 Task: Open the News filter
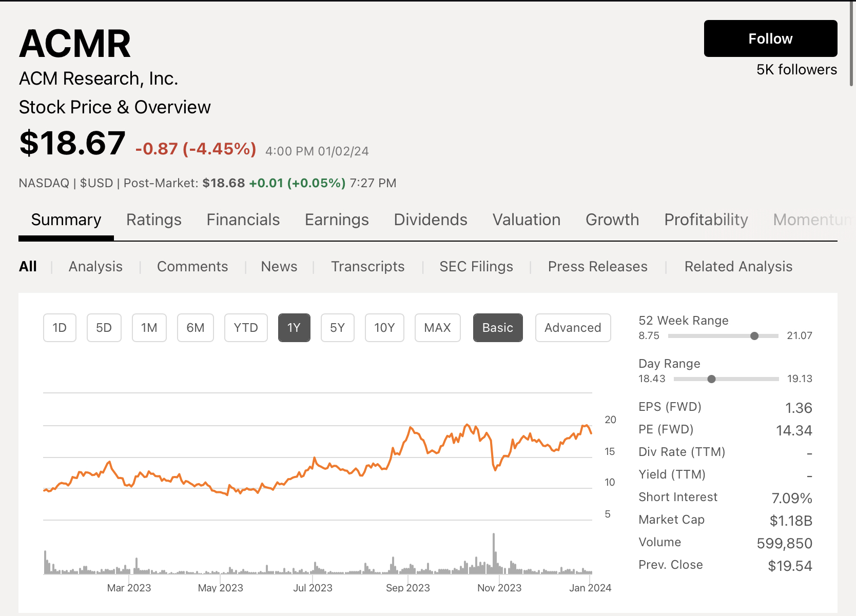click(279, 267)
